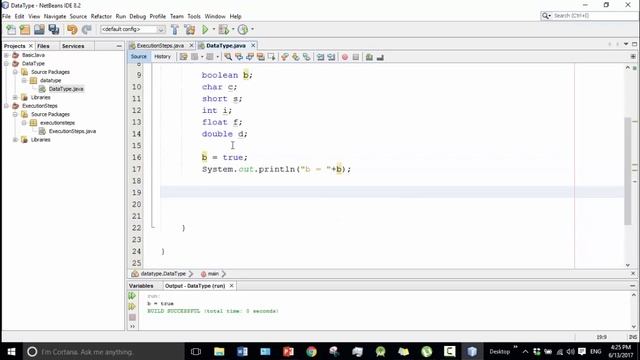The width and height of the screenshot is (640, 360).
Task: Open the Refactor menu
Action: click(101, 16)
